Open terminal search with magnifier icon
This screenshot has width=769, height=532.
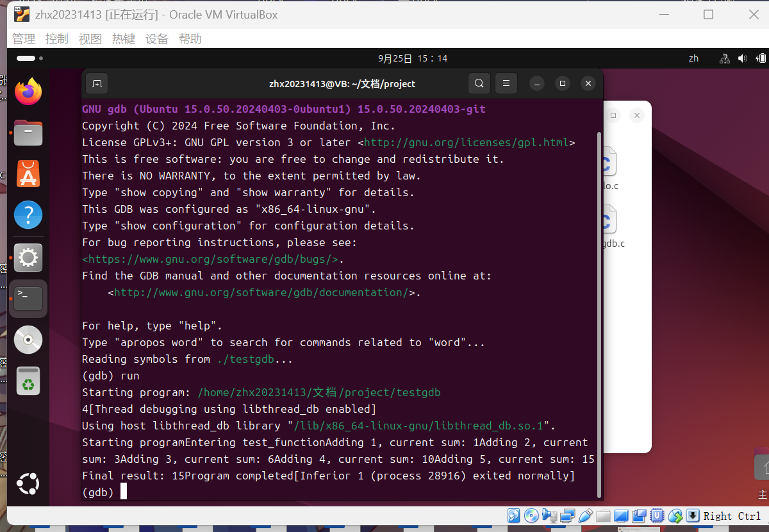pyautogui.click(x=479, y=83)
